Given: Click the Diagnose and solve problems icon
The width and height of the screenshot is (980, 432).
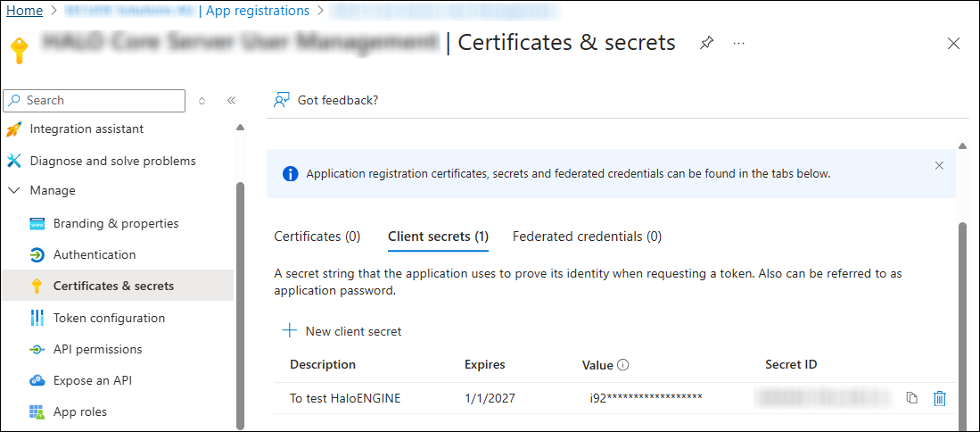Looking at the screenshot, I should 13,162.
